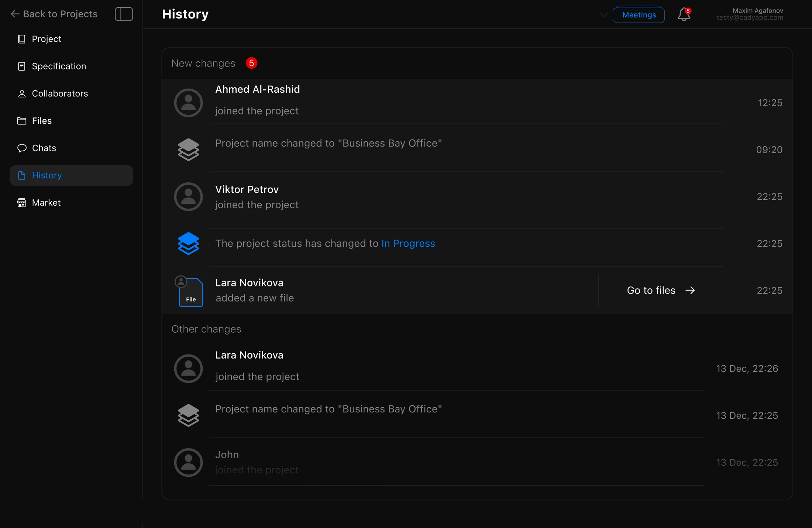Select the Viktor Petrov name
This screenshot has width=812, height=528.
(247, 189)
